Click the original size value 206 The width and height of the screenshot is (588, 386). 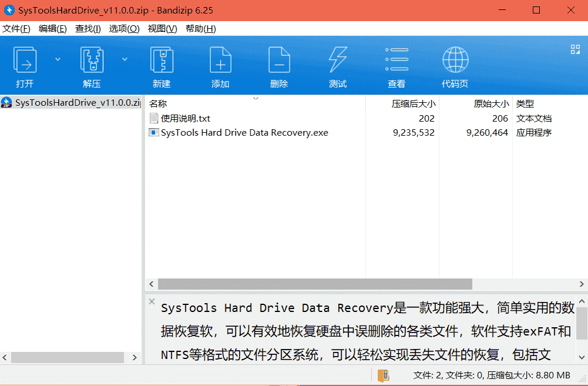pyautogui.click(x=500, y=119)
